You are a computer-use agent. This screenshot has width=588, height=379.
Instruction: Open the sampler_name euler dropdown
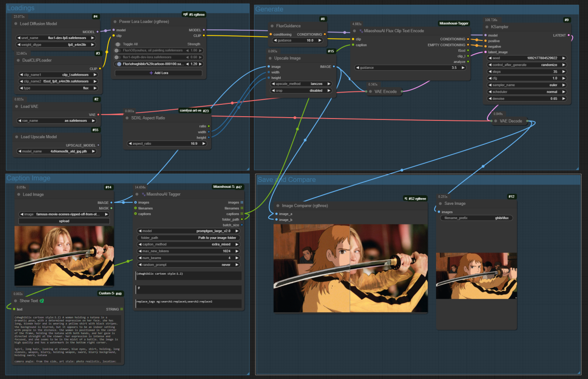pos(526,85)
